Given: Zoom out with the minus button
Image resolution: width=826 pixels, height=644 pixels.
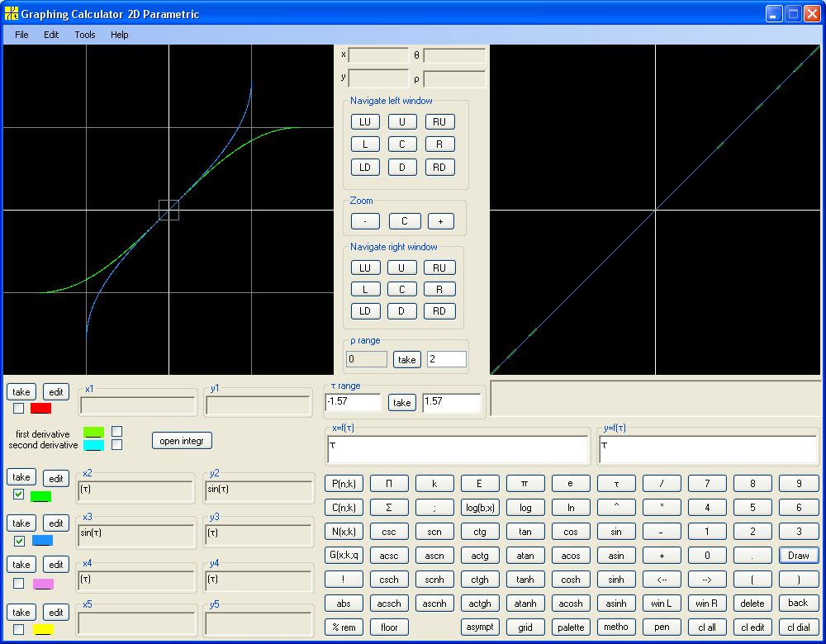Looking at the screenshot, I should [x=365, y=221].
